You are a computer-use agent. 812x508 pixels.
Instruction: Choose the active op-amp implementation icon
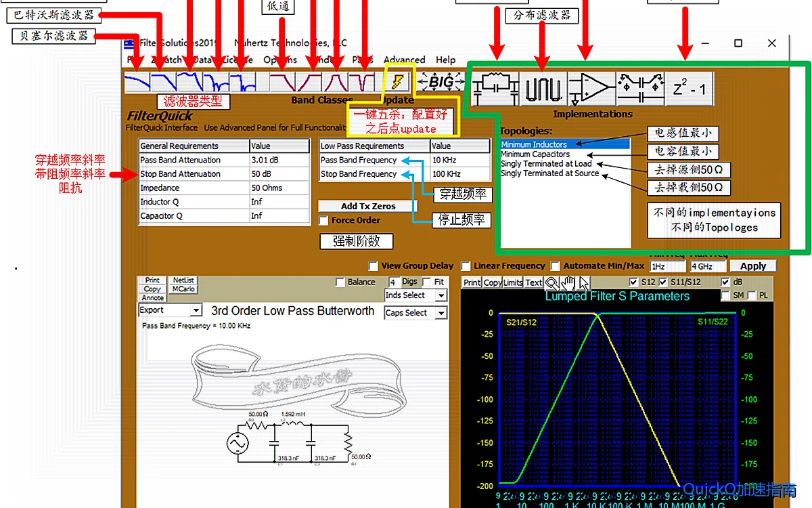click(x=591, y=88)
